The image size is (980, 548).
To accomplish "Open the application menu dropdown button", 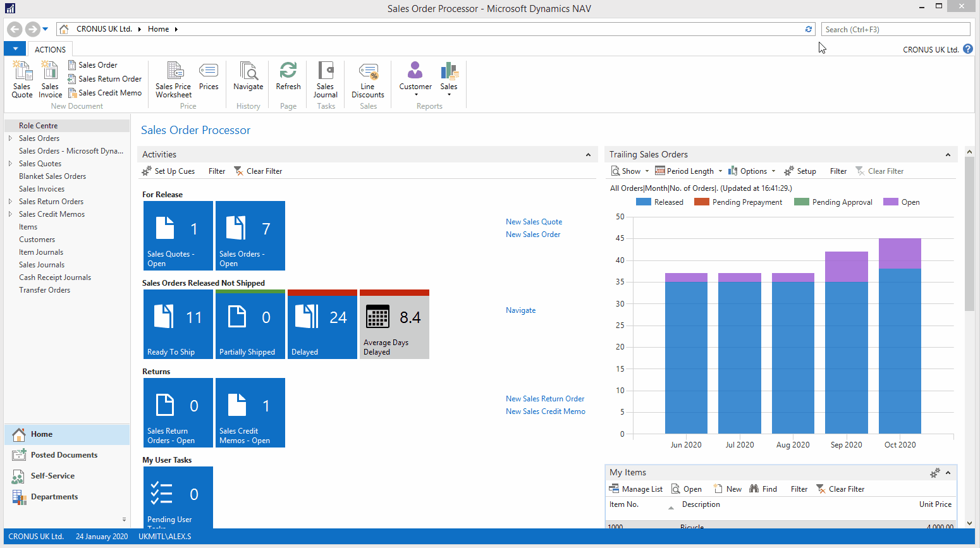I will (x=15, y=49).
